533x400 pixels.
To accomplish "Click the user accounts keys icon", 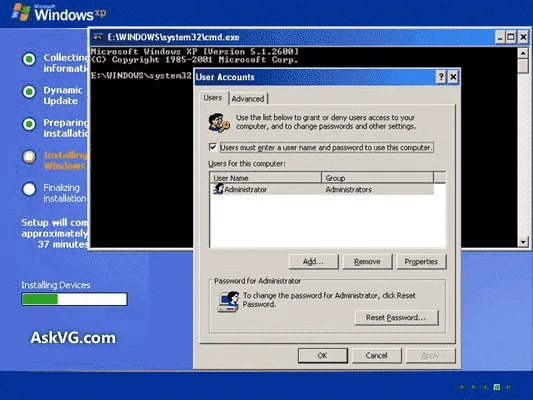I will pyautogui.click(x=219, y=123).
